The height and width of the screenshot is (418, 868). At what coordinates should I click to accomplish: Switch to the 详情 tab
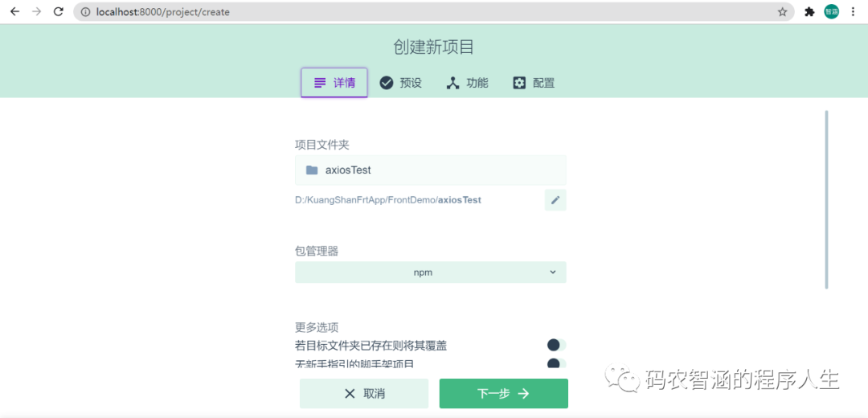click(334, 83)
